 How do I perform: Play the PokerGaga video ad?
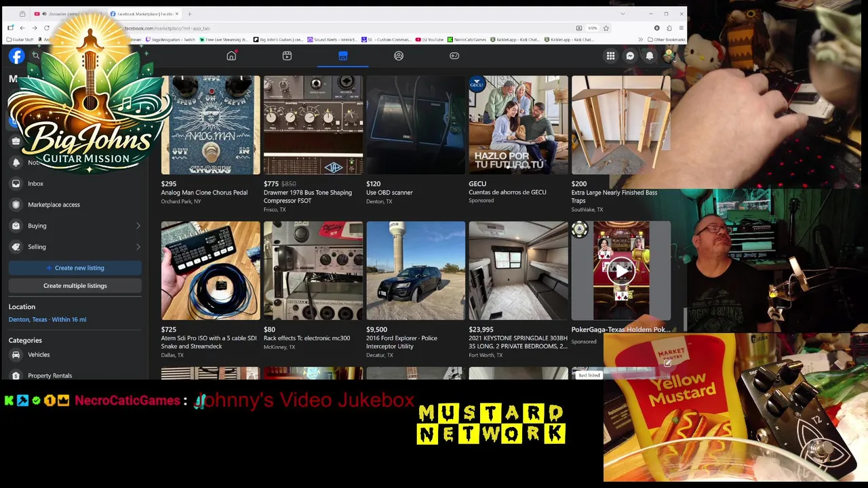click(x=621, y=271)
